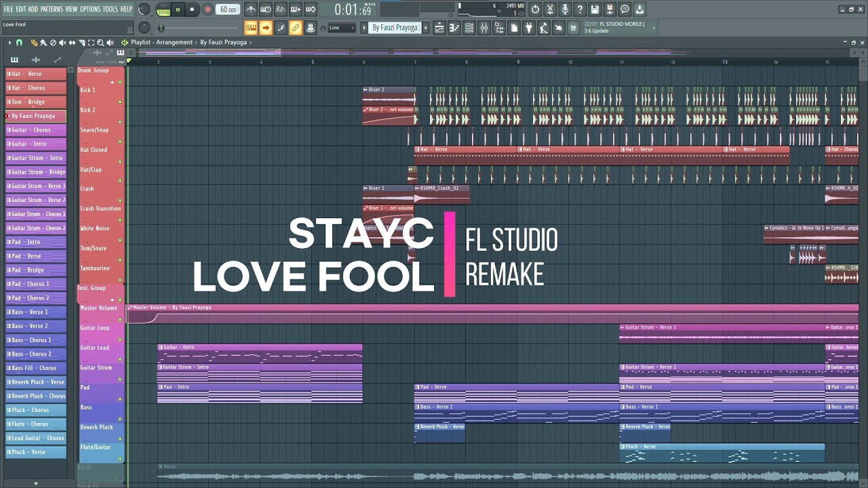This screenshot has width=868, height=488.
Task: Open the By Fauzi Prayoga pattern selector
Action: click(395, 28)
